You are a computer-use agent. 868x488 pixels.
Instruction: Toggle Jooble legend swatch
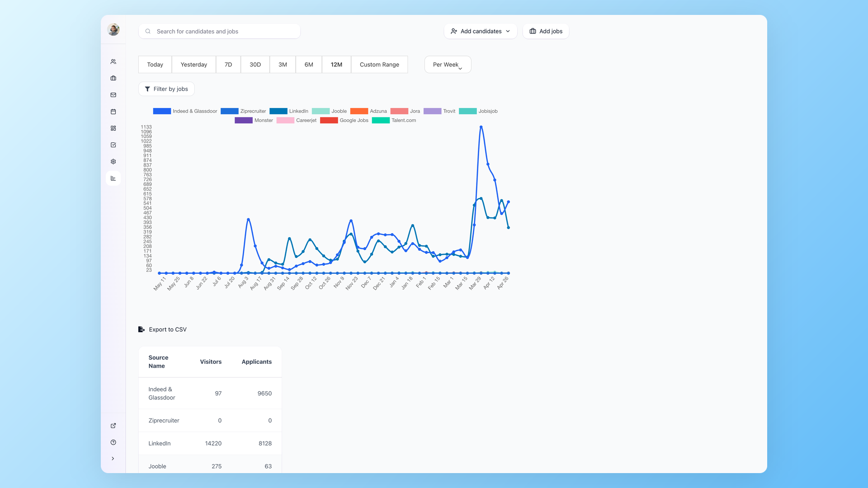click(x=321, y=111)
